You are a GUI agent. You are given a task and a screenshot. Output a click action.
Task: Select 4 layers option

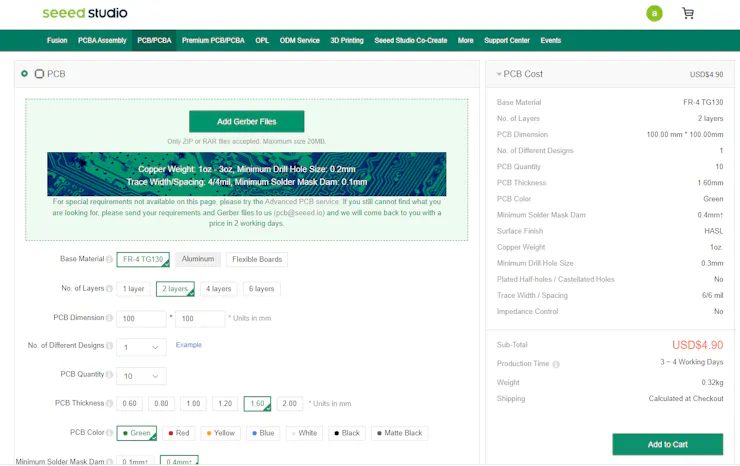click(219, 288)
